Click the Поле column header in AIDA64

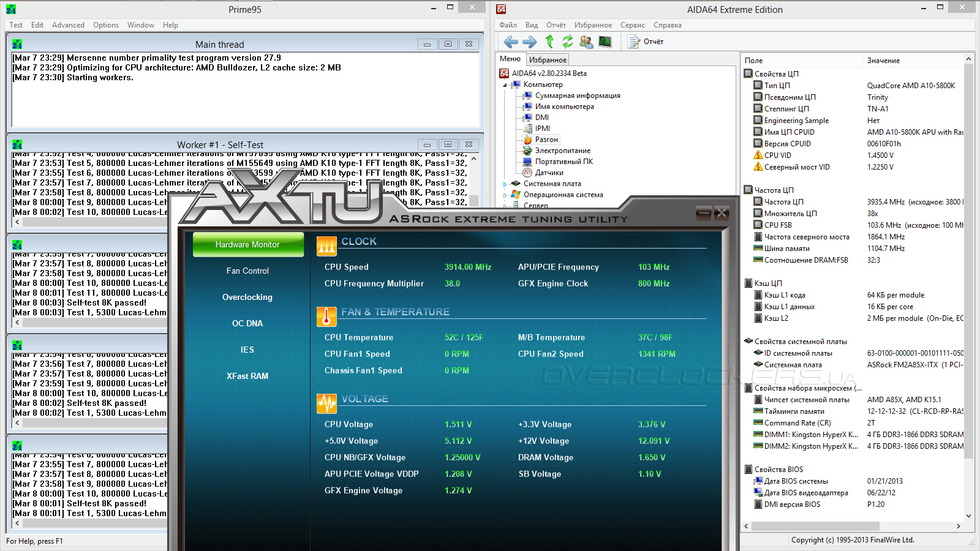click(802, 61)
